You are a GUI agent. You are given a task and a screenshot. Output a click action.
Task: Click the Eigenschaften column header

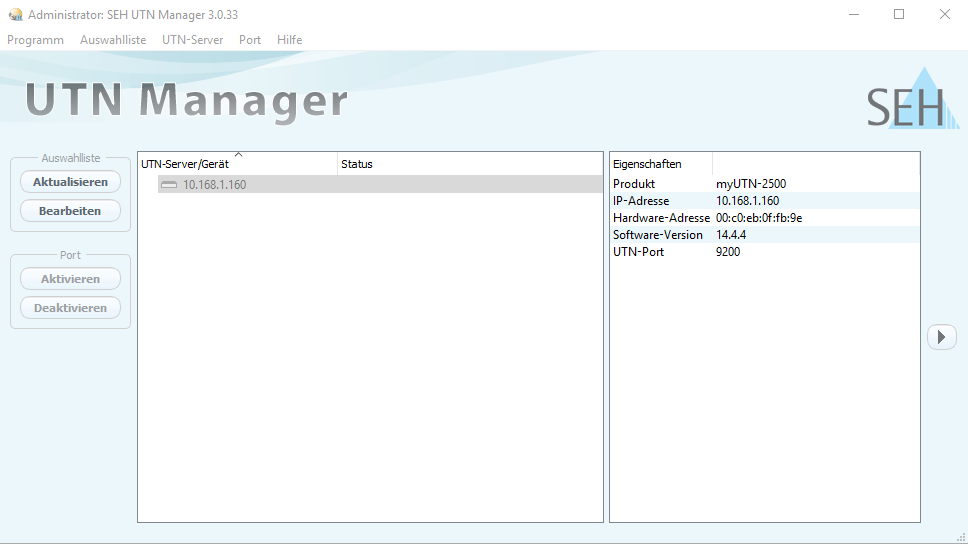coord(661,164)
